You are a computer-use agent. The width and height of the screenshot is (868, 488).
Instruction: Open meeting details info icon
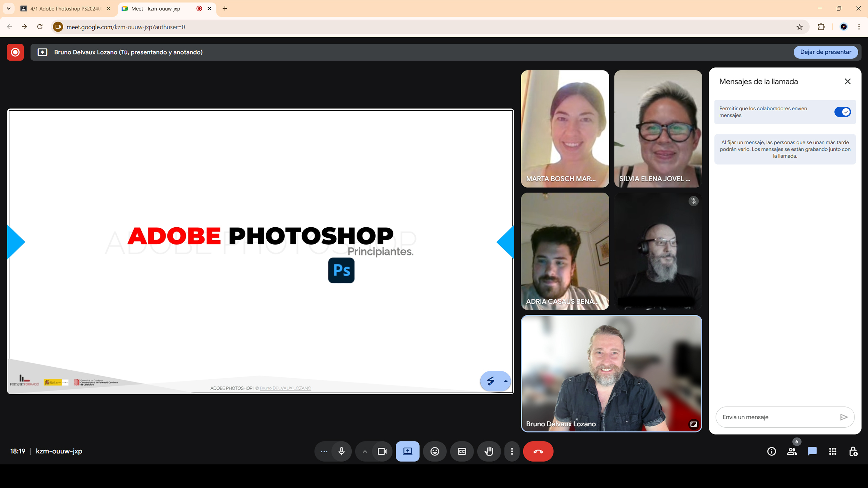point(771,451)
